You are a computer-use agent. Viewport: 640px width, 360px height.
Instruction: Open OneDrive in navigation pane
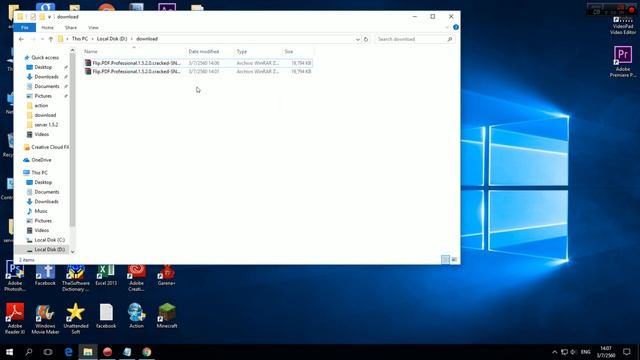pos(41,160)
